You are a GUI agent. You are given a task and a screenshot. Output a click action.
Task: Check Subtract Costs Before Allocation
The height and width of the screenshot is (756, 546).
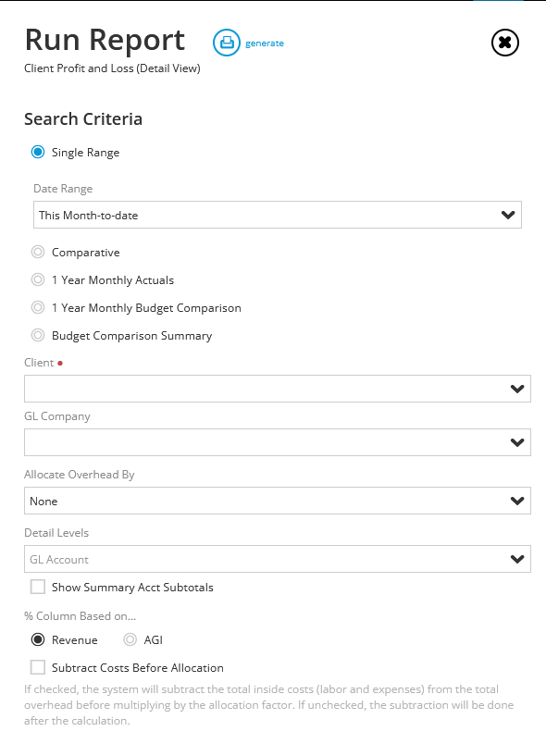coord(38,667)
